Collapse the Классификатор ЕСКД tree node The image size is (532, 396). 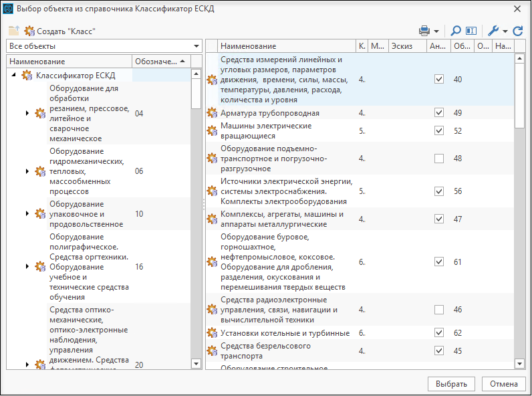tap(13, 74)
